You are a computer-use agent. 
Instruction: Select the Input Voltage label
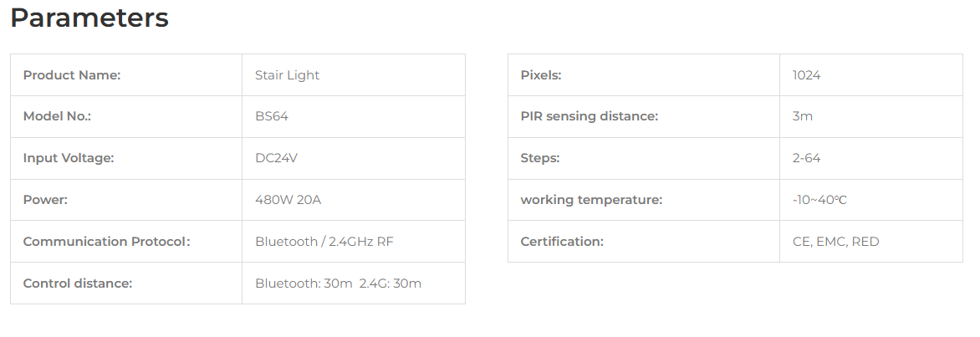[x=68, y=158]
